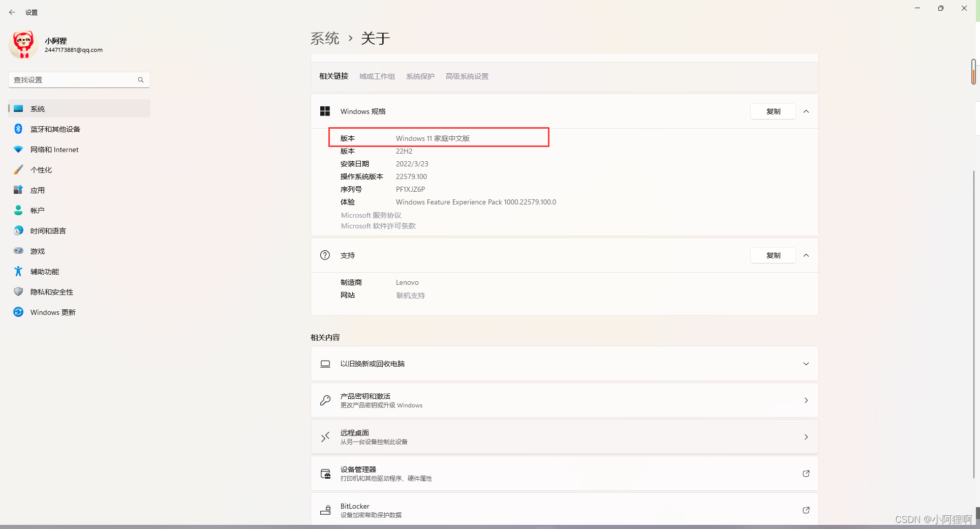Click the Windows Feature Experience Pack value
This screenshot has height=529, width=980.
coord(476,202)
